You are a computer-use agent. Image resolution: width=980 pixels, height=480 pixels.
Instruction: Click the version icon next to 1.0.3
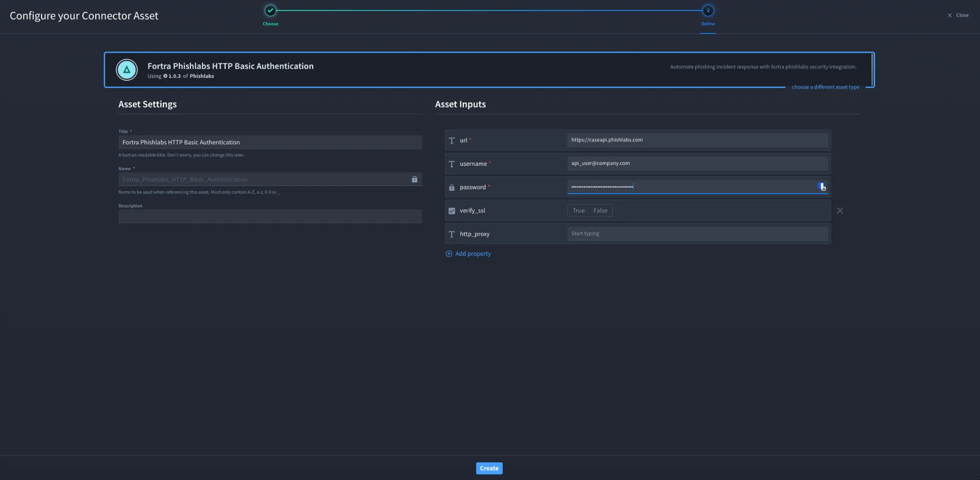pyautogui.click(x=165, y=76)
